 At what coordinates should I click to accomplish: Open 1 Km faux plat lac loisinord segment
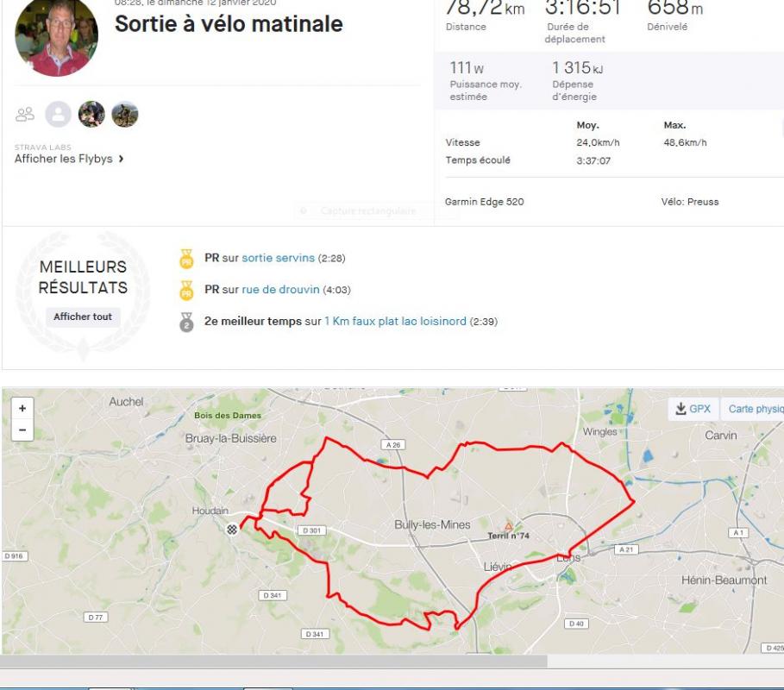[x=395, y=322]
